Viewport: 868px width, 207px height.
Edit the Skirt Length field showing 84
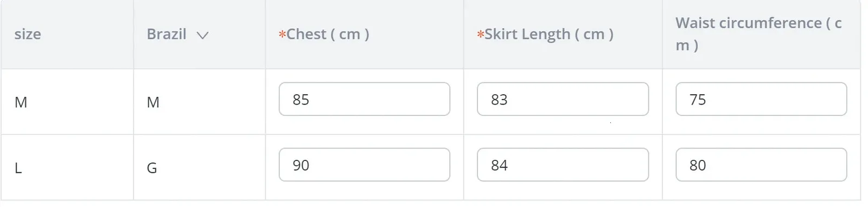coord(563,165)
